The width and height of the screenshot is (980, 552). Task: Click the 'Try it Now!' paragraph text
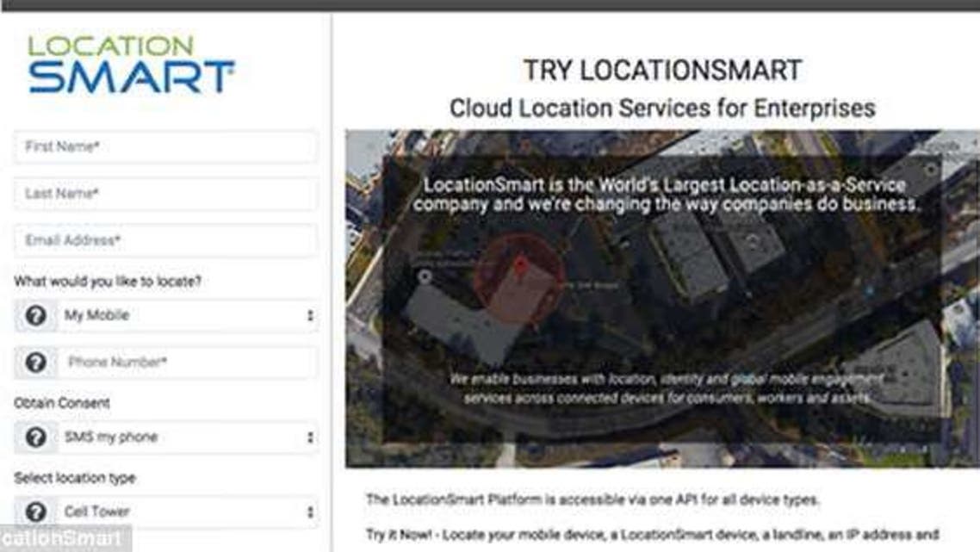pos(653,535)
